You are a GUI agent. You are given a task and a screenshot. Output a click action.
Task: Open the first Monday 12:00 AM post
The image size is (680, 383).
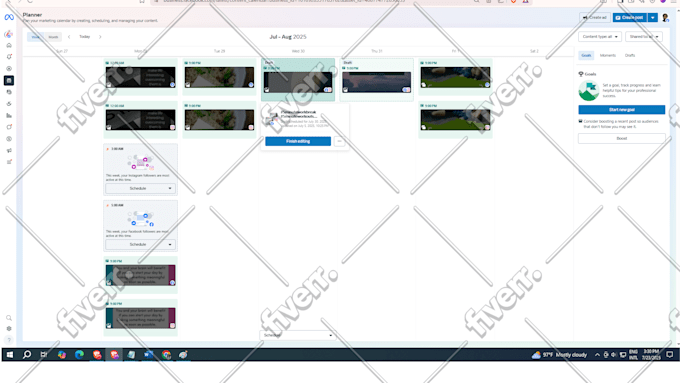[141, 77]
